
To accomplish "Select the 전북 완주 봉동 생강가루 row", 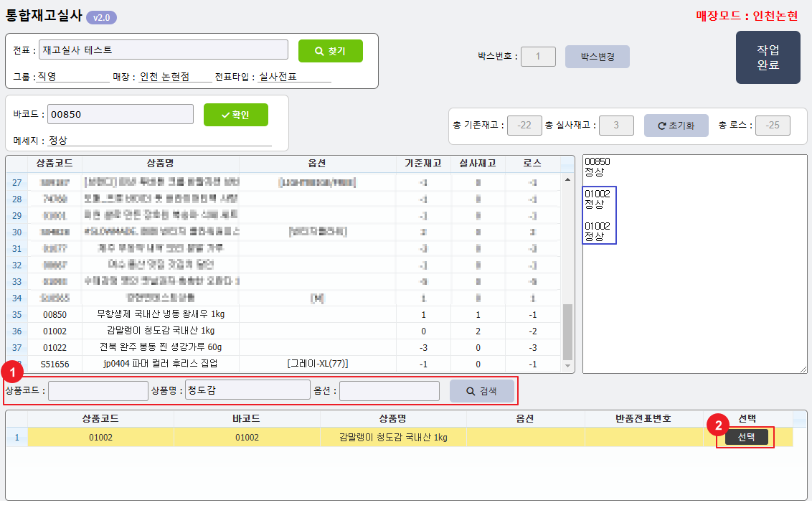I will (287, 347).
